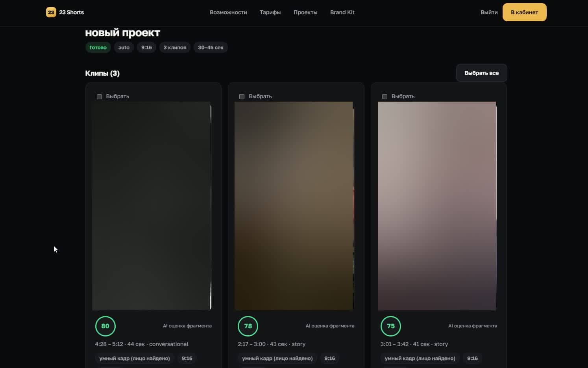The image size is (588, 368).
Task: Click умный кадр tag on the 78 clip
Action: click(x=277, y=358)
